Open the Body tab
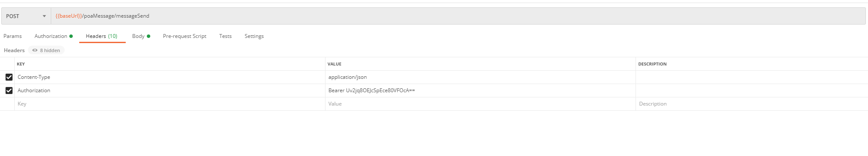 pyautogui.click(x=141, y=36)
